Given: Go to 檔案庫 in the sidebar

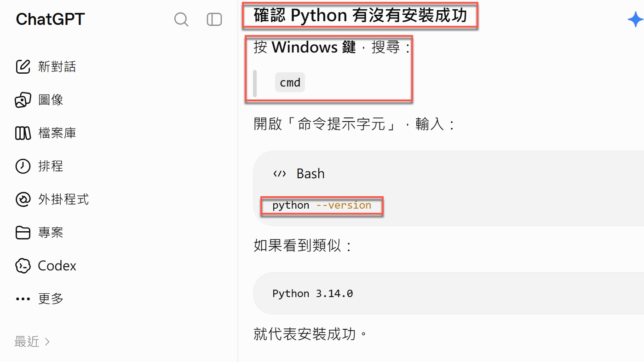Looking at the screenshot, I should click(57, 133).
